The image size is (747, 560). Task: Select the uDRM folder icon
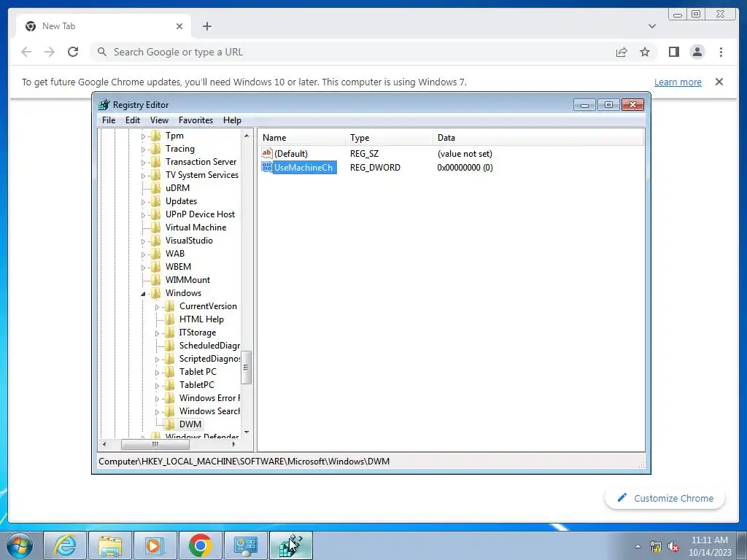point(156,187)
